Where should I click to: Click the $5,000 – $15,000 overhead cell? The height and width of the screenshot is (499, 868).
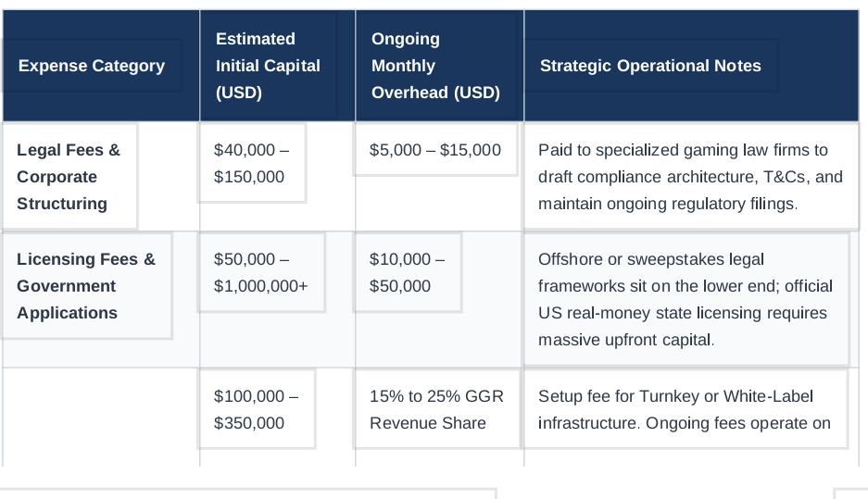[439, 177]
